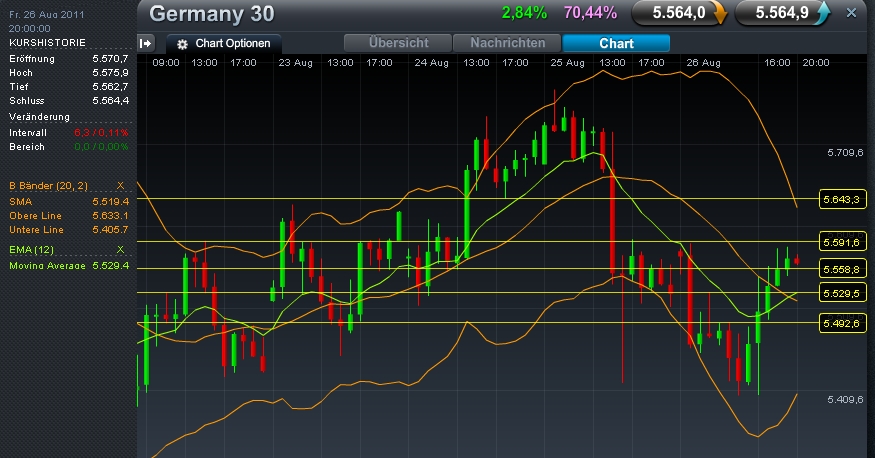Click the sell price 5.564,0 button
The height and width of the screenshot is (458, 875).
tap(679, 13)
